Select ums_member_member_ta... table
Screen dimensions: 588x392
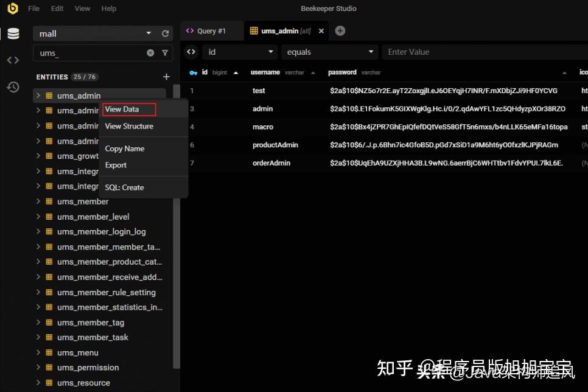99,247
